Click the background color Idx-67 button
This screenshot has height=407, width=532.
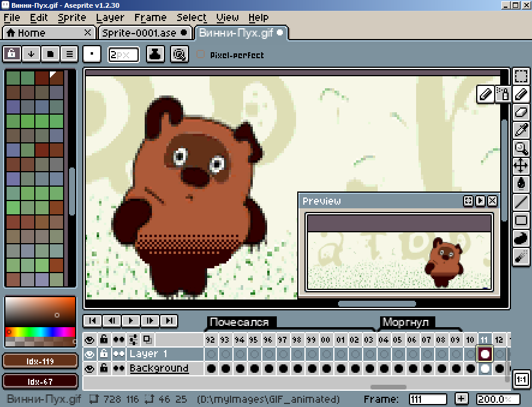pos(40,382)
